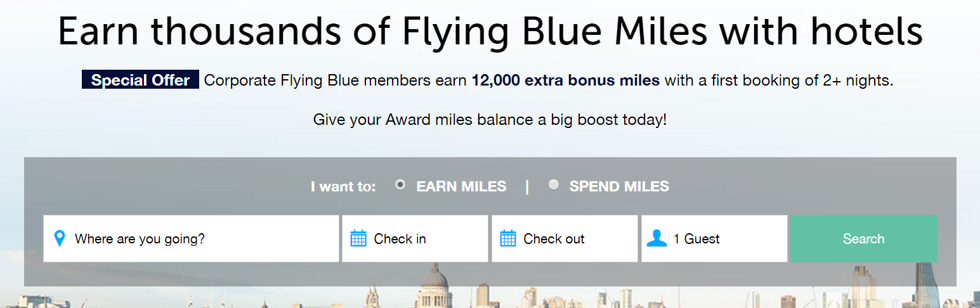980x308 pixels.
Task: Choose the SPEND MILES text label
Action: point(619,186)
